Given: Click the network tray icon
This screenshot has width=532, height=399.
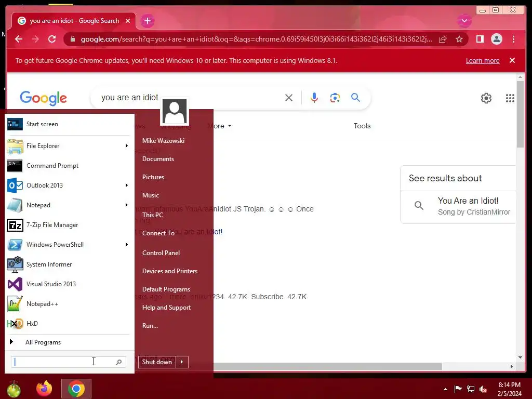Looking at the screenshot, I should [x=471, y=389].
